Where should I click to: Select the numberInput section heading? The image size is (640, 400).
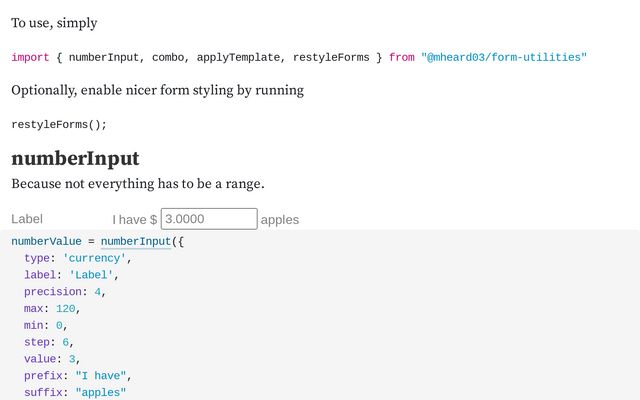(75, 158)
